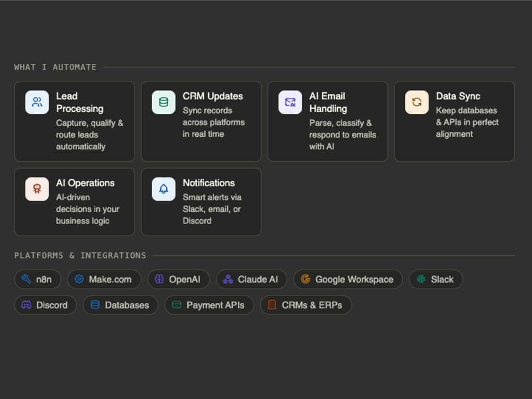This screenshot has width=532, height=399.
Task: Select the Databases label text
Action: 127,305
